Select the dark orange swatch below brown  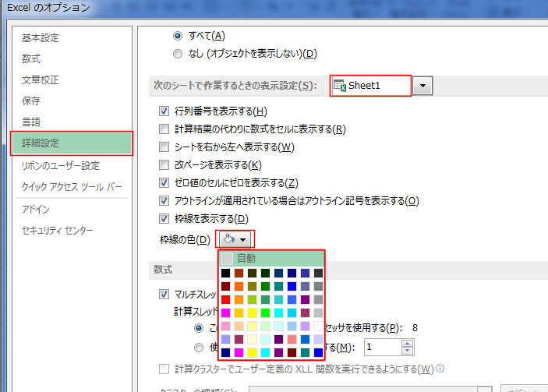coord(239,286)
